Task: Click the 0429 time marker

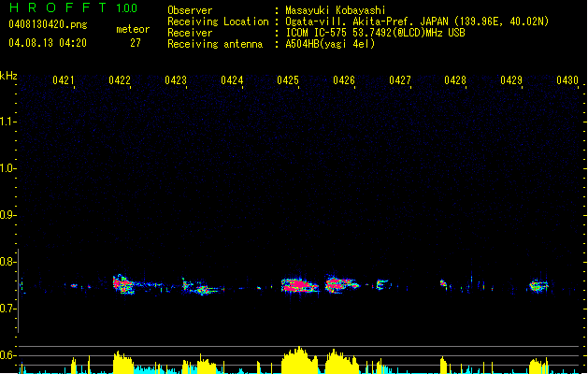Action: (x=511, y=80)
